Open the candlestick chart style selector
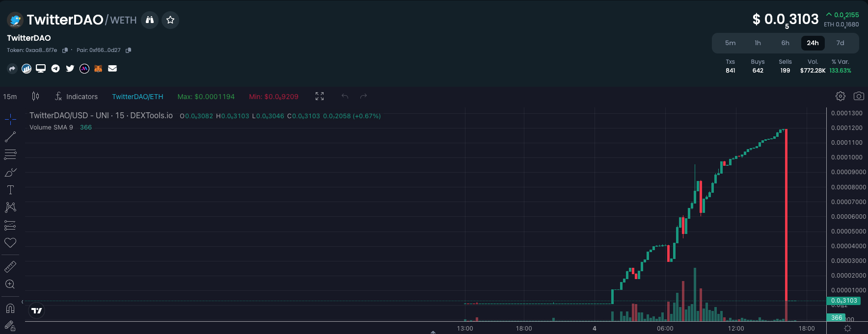 coord(35,97)
